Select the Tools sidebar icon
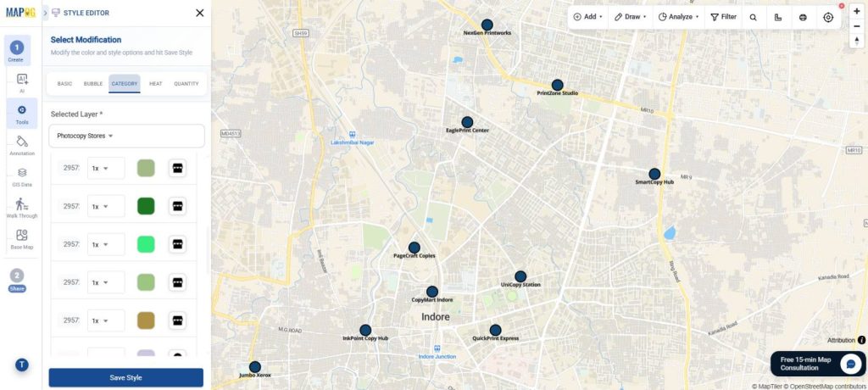868x390 pixels. click(22, 114)
